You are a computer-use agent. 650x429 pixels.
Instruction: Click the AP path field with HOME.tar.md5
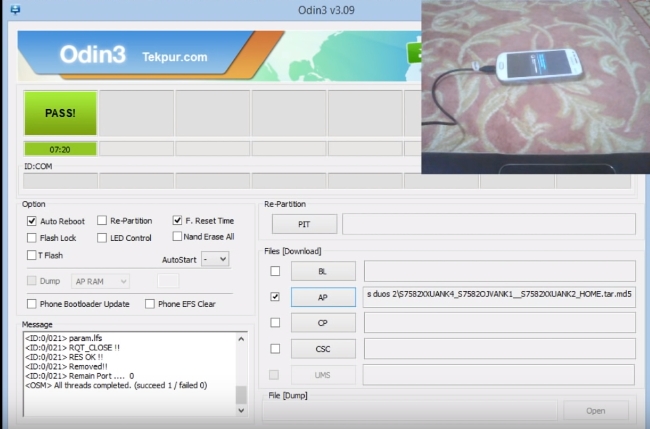pyautogui.click(x=499, y=297)
